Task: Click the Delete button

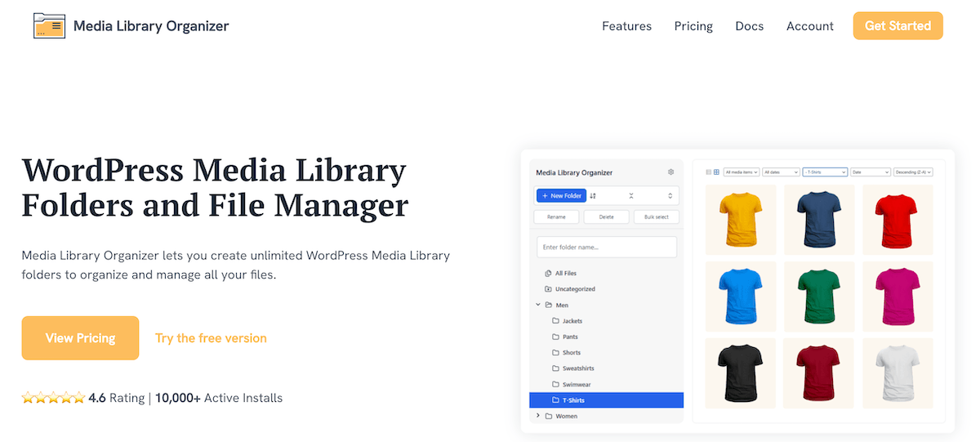Action: pos(606,217)
